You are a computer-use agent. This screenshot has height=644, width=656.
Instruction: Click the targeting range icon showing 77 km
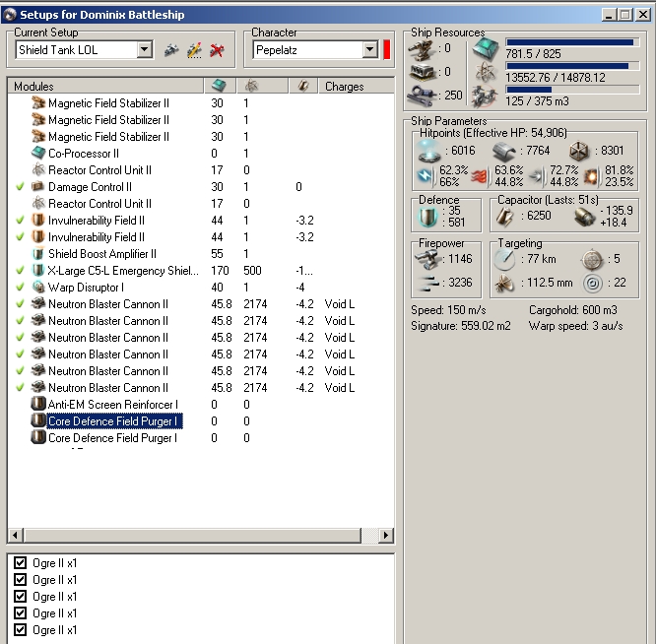point(504,260)
